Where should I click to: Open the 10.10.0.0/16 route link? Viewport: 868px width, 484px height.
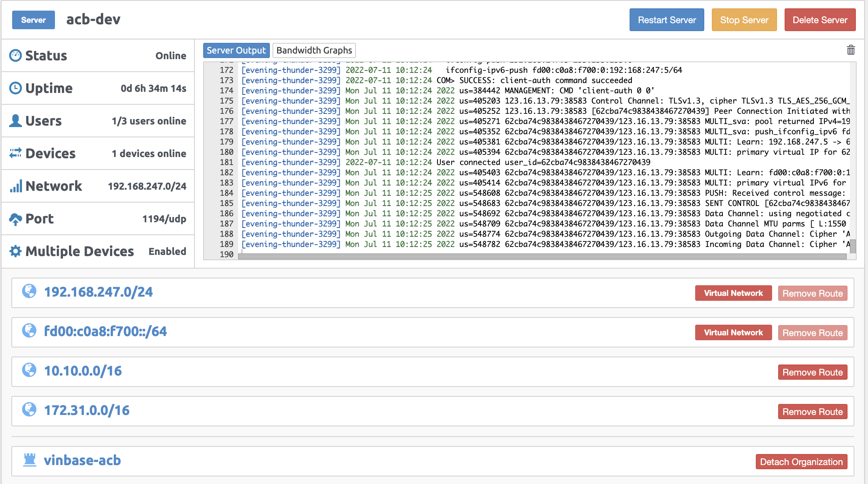pyautogui.click(x=83, y=371)
